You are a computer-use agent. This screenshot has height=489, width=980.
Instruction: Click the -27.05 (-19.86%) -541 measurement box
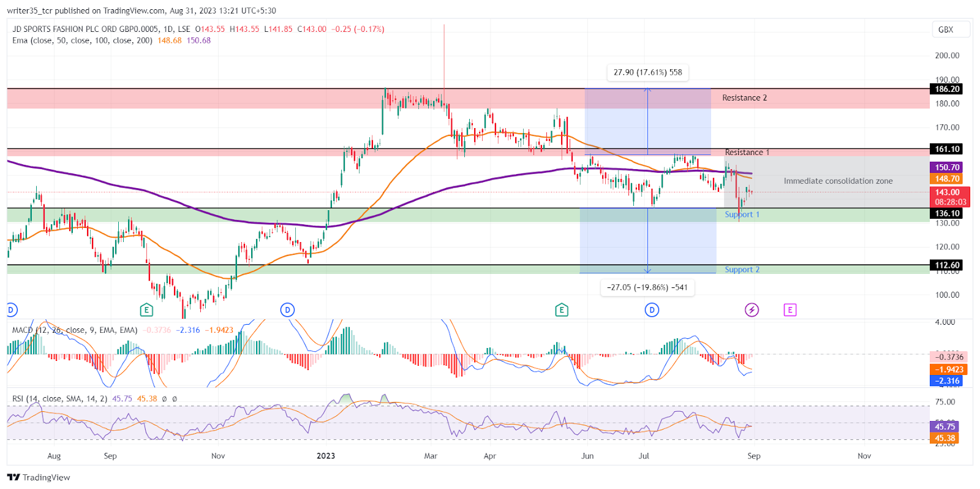click(647, 287)
